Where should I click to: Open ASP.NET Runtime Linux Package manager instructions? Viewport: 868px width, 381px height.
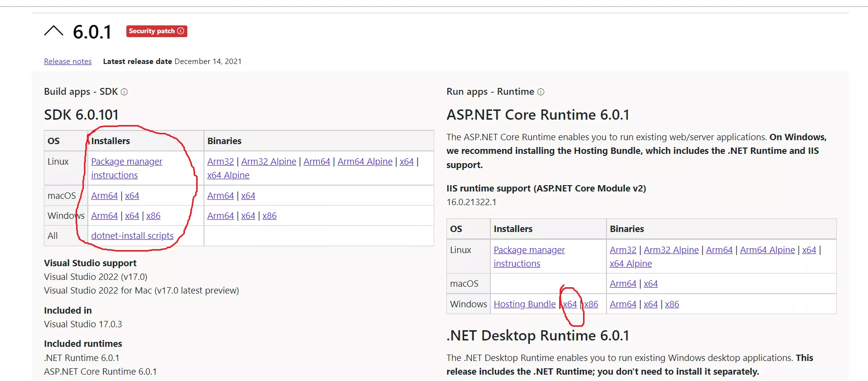[x=529, y=256]
